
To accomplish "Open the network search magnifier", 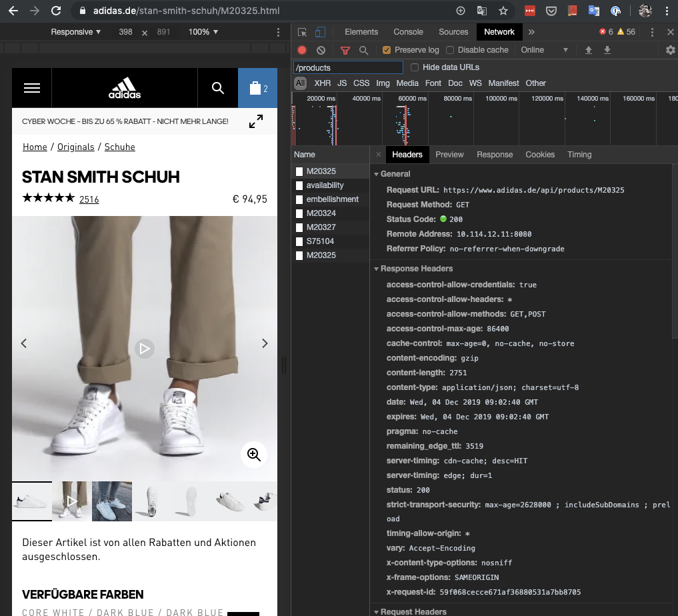I will (x=363, y=50).
